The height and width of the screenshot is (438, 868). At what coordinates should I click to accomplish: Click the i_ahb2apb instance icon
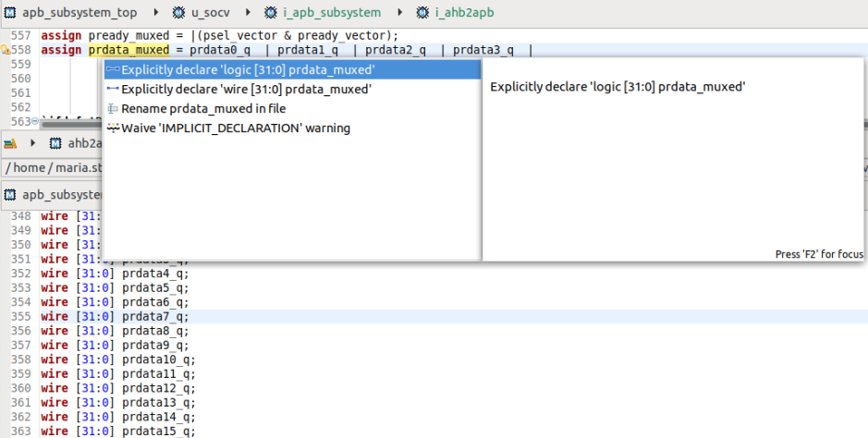(x=422, y=12)
